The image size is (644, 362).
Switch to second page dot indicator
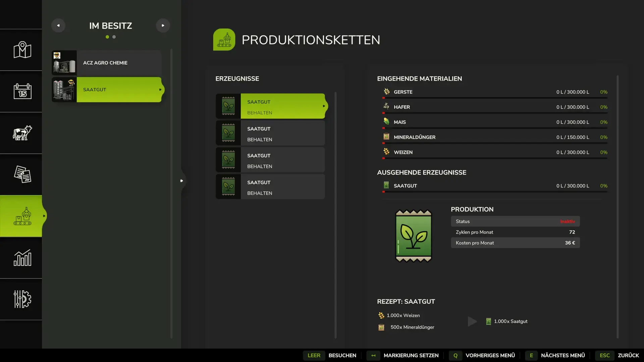(114, 37)
